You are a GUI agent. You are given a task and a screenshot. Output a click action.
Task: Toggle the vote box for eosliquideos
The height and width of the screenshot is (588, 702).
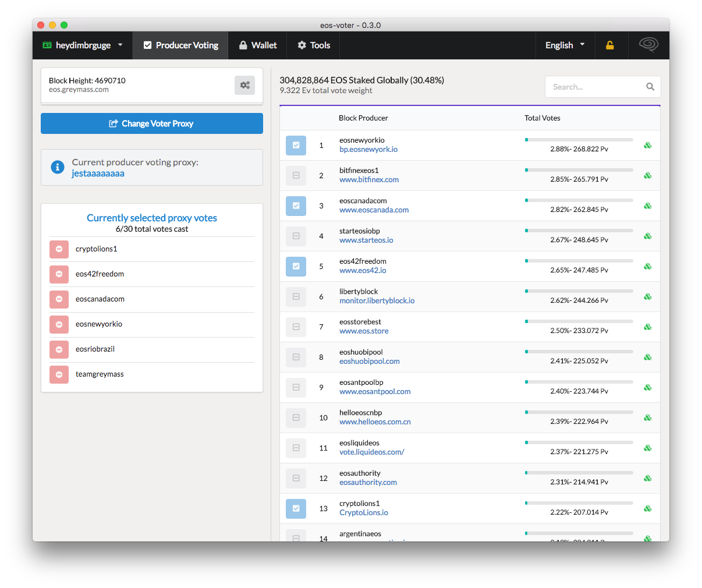(x=296, y=448)
